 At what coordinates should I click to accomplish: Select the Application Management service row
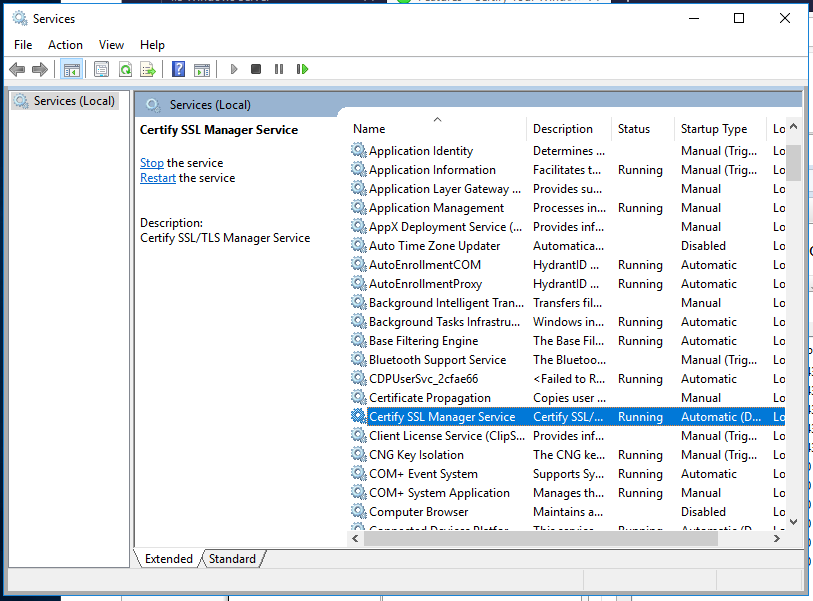point(568,207)
